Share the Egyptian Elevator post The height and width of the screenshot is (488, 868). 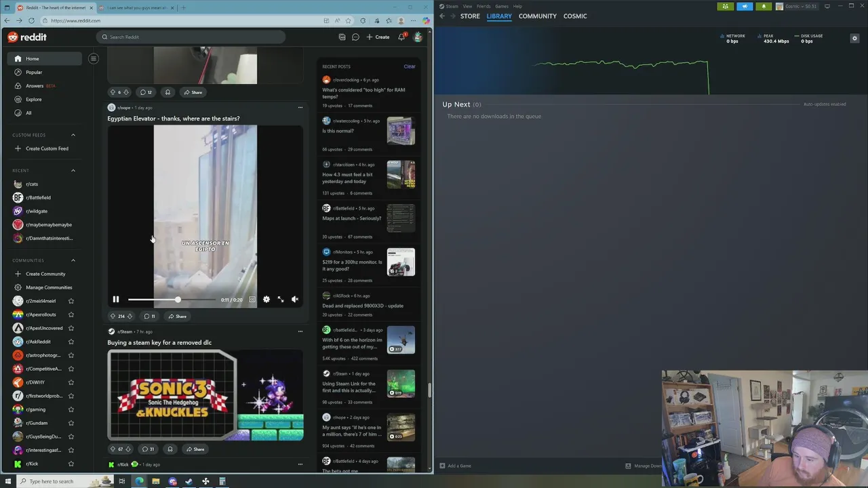pos(178,316)
